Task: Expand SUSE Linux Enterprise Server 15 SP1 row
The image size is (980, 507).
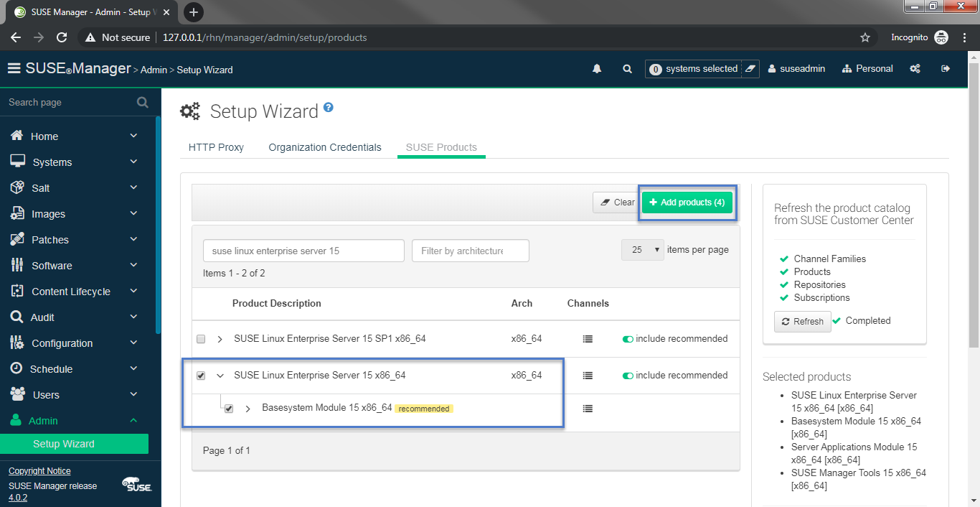Action: (x=220, y=338)
